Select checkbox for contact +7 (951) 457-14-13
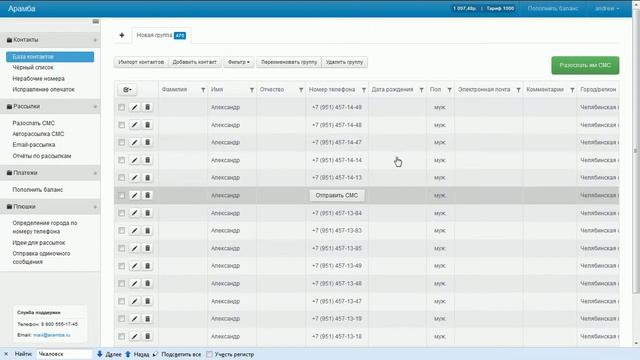640x360 pixels. click(x=122, y=178)
